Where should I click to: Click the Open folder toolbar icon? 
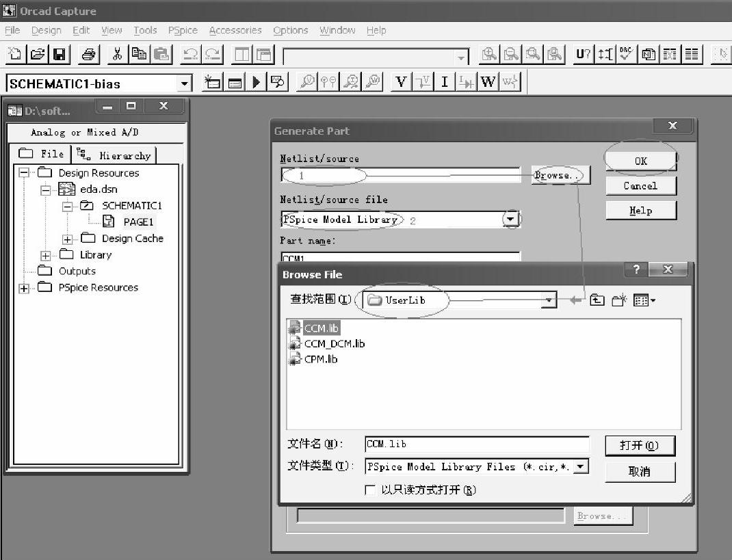tap(38, 55)
